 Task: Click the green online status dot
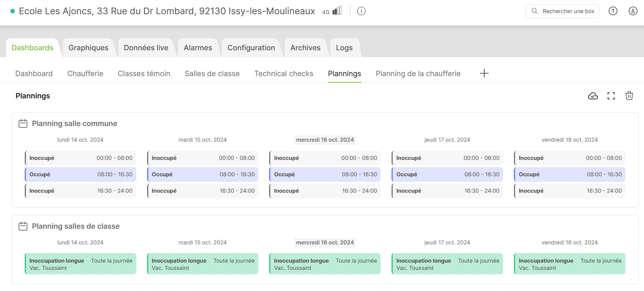point(13,11)
